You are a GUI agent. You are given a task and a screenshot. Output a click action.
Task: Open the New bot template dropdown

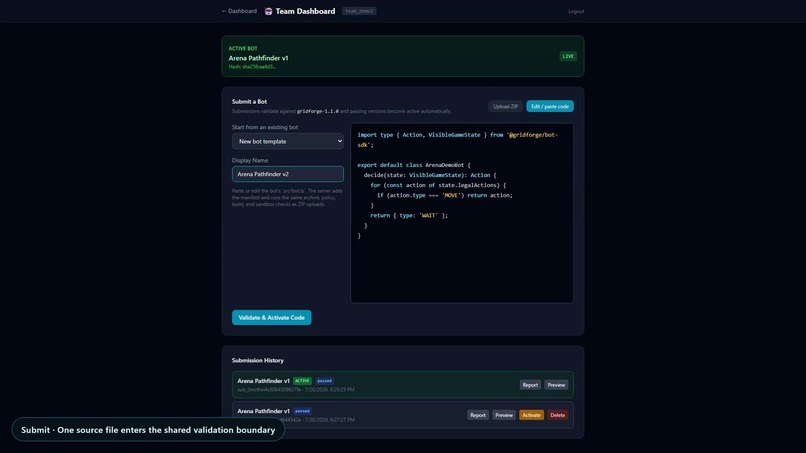pos(288,141)
